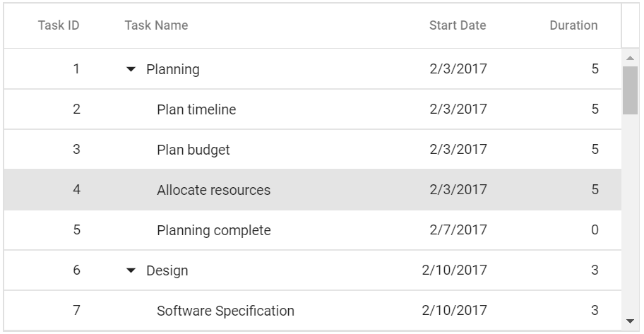The width and height of the screenshot is (644, 334).
Task: Select the Plan budget task
Action: (193, 150)
